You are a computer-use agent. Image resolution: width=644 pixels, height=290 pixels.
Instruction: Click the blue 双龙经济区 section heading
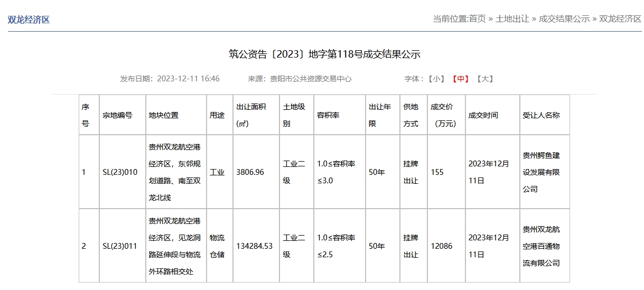point(29,20)
